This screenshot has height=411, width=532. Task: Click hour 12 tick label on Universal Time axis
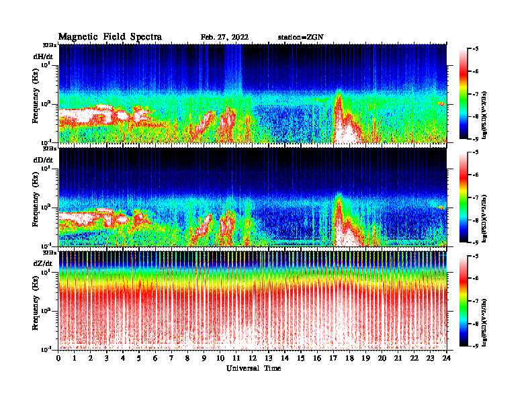point(253,359)
